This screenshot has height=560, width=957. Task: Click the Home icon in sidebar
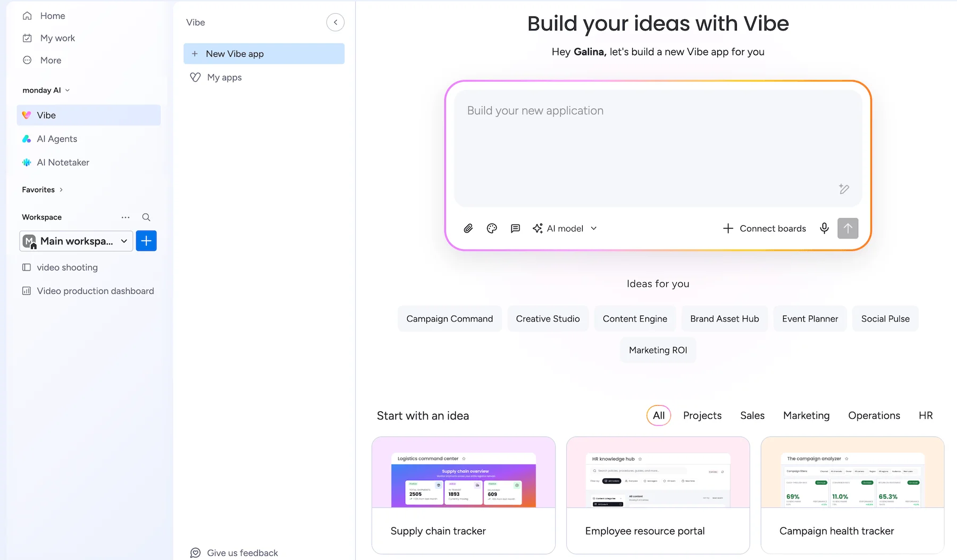27,16
